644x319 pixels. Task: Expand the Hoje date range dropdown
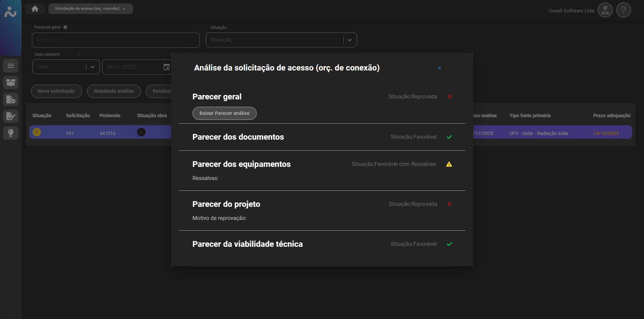tap(92, 67)
